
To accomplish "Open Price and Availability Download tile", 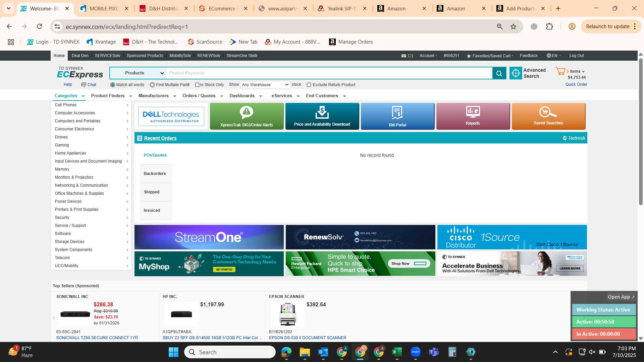I will [322, 116].
